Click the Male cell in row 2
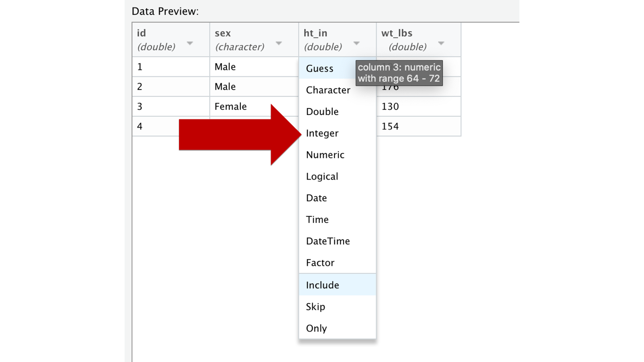This screenshot has width=644, height=362. 254,86
